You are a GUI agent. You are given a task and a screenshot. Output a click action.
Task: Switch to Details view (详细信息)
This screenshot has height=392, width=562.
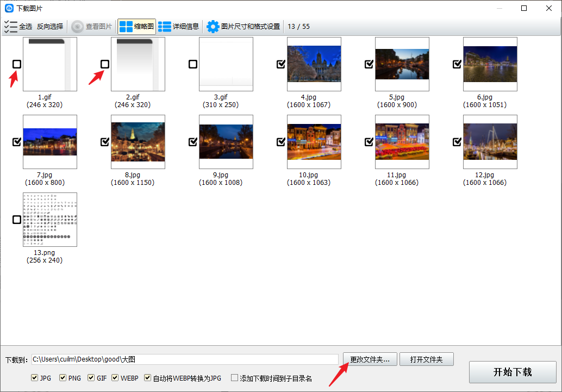(178, 27)
